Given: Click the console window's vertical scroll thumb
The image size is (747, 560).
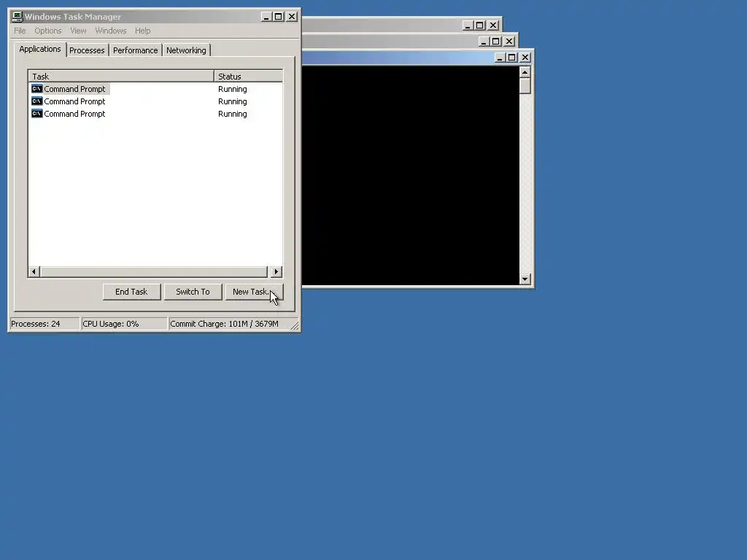Looking at the screenshot, I should (525, 86).
